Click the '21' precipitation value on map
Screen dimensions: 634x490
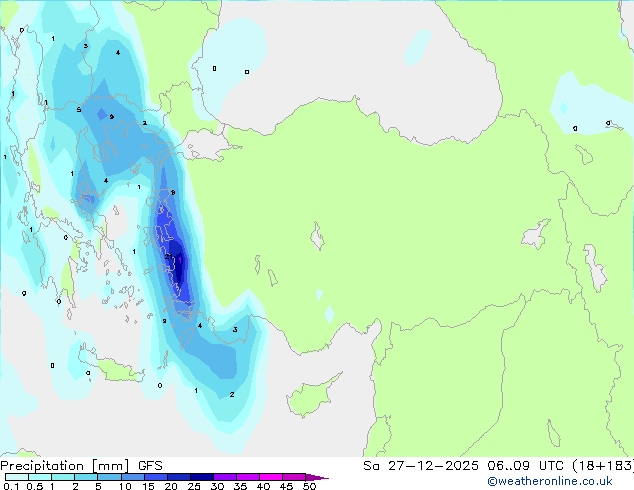click(x=169, y=256)
